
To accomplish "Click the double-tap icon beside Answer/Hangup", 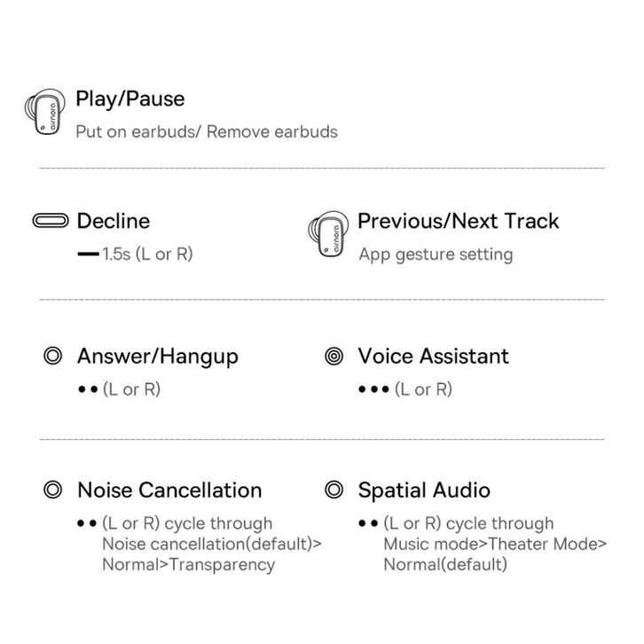I will coord(52,356).
